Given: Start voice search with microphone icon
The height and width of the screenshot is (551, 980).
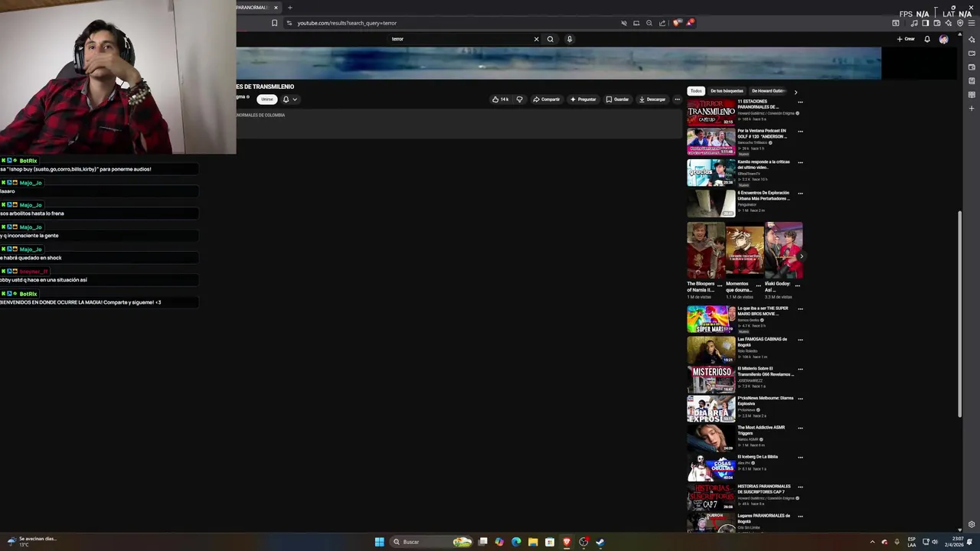Looking at the screenshot, I should tap(570, 39).
